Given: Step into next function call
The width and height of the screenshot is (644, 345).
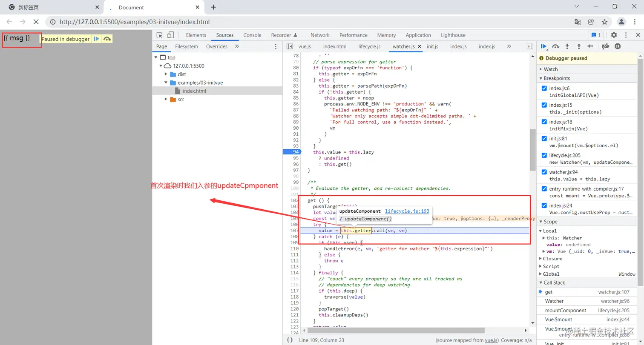Looking at the screenshot, I should pyautogui.click(x=567, y=46).
